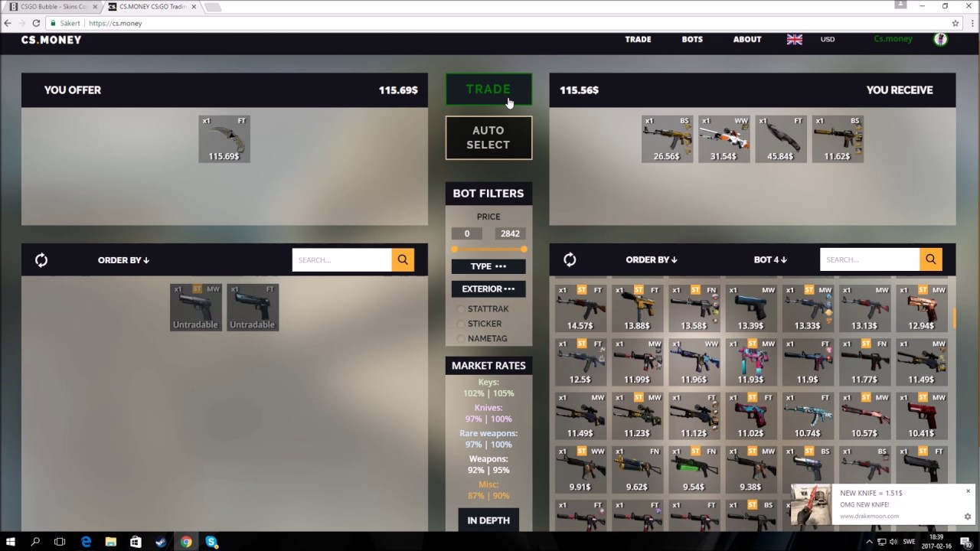This screenshot has width=980, height=551.
Task: Select the 14.57$ bot item
Action: point(580,308)
